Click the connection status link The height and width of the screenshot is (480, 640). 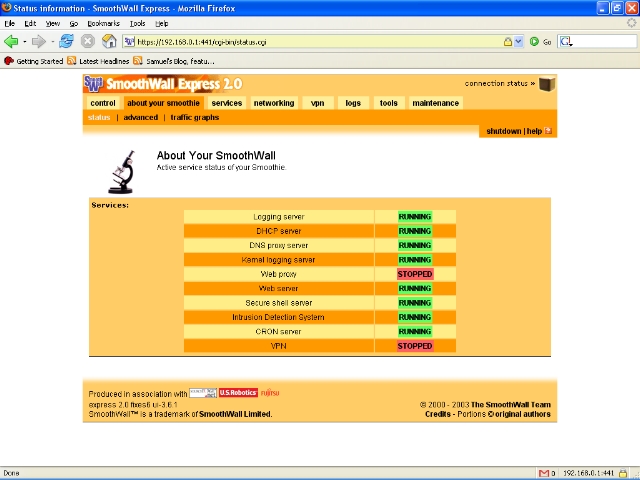pyautogui.click(x=500, y=83)
